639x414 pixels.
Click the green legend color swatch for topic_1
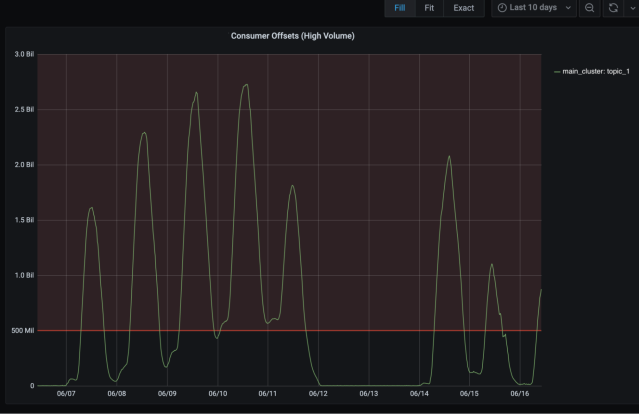557,72
